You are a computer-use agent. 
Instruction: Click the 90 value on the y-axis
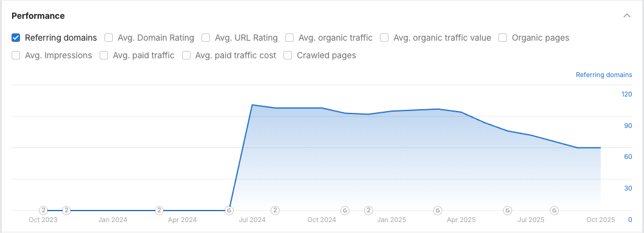[x=628, y=126]
